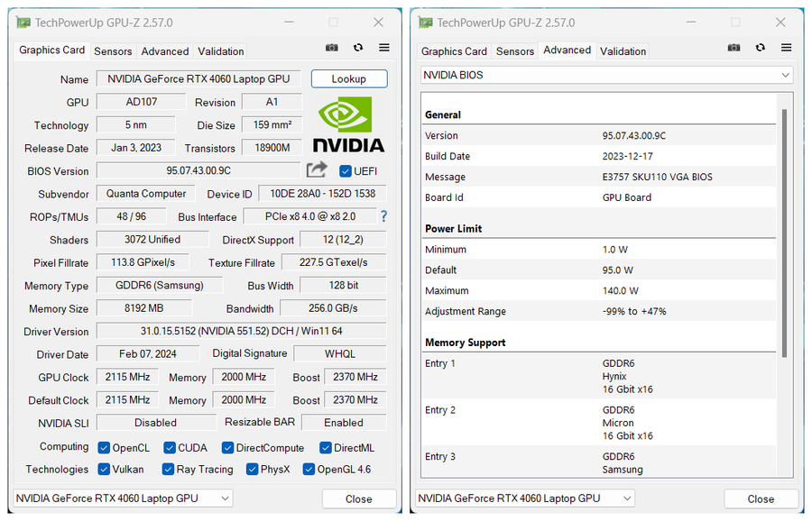Open the Validation tab in right window
The width and height of the screenshot is (812, 521).
pos(623,51)
